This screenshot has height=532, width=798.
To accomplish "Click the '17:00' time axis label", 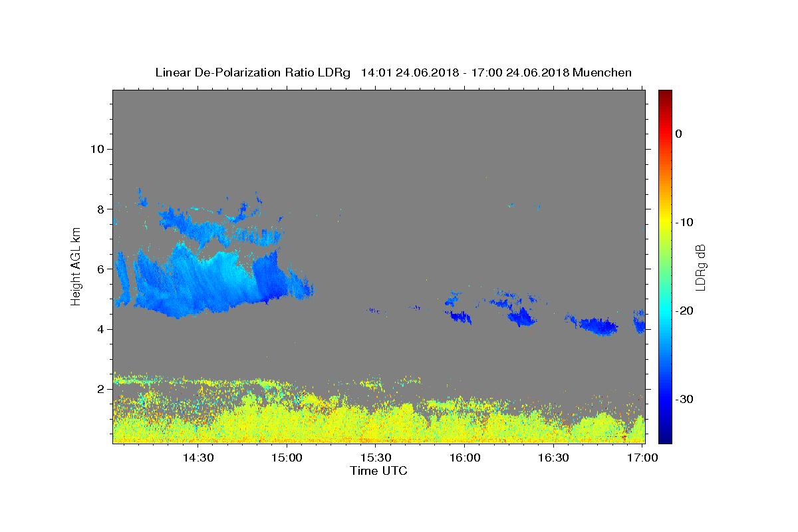I will 642,458.
